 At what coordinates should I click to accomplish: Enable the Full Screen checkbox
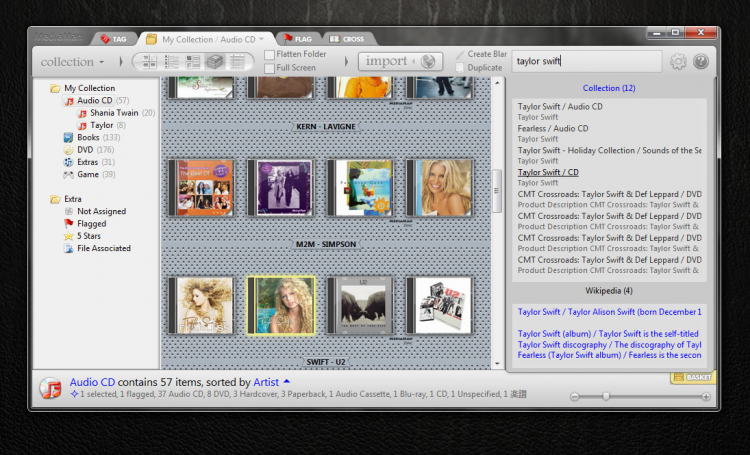[x=269, y=68]
